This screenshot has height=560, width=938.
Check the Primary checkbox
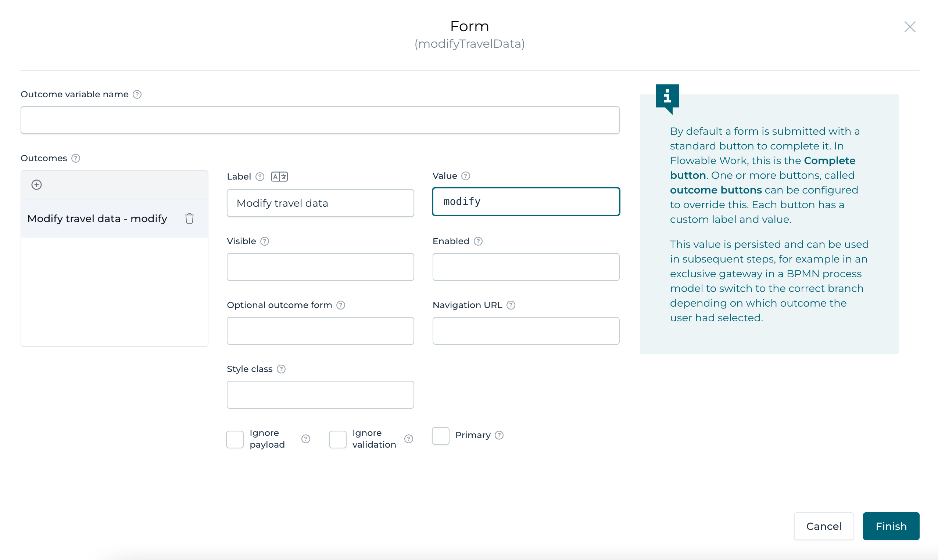440,436
